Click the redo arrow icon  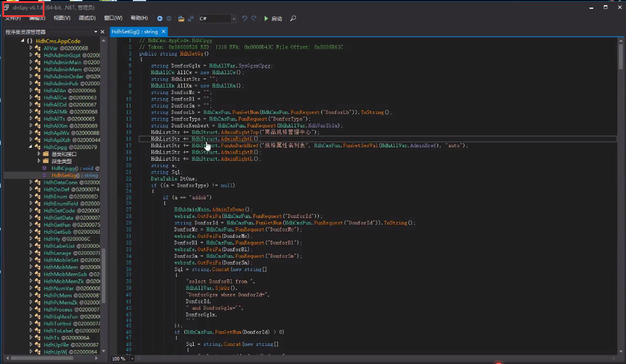pos(254,19)
